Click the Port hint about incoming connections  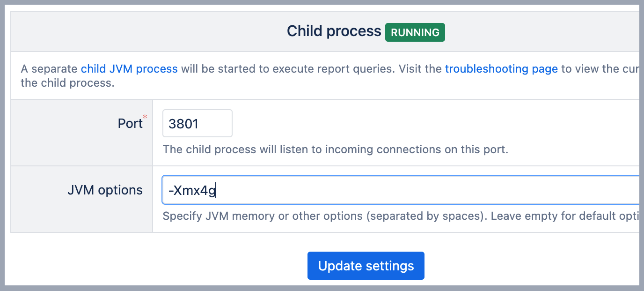coord(335,150)
